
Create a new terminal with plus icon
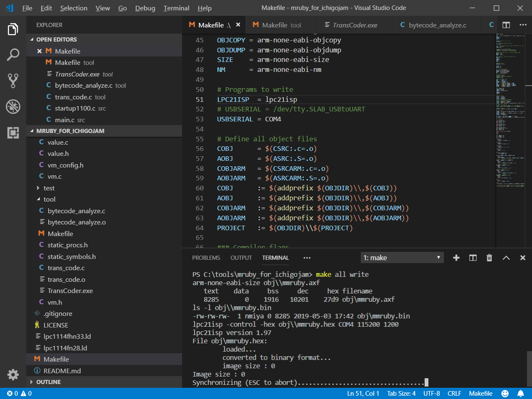point(456,258)
